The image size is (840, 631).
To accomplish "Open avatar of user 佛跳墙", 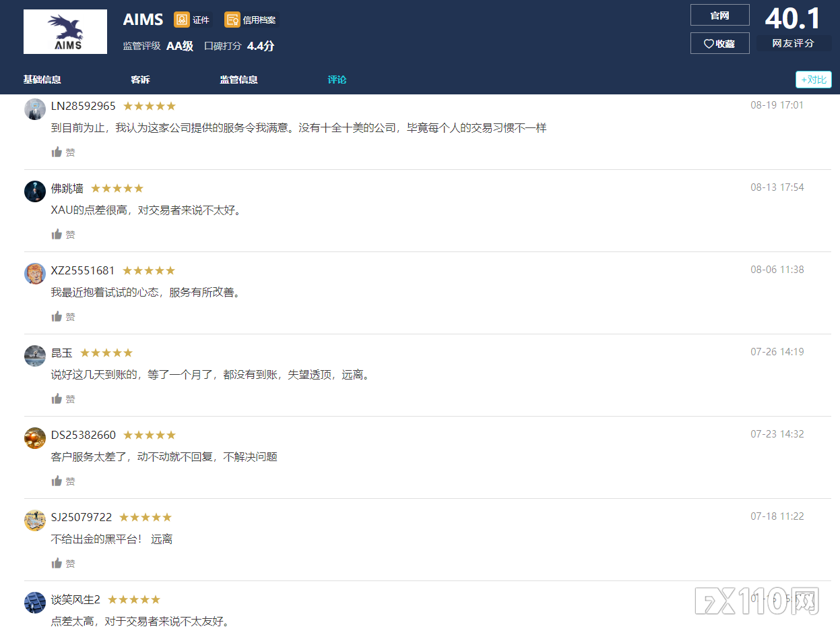I will pyautogui.click(x=35, y=191).
